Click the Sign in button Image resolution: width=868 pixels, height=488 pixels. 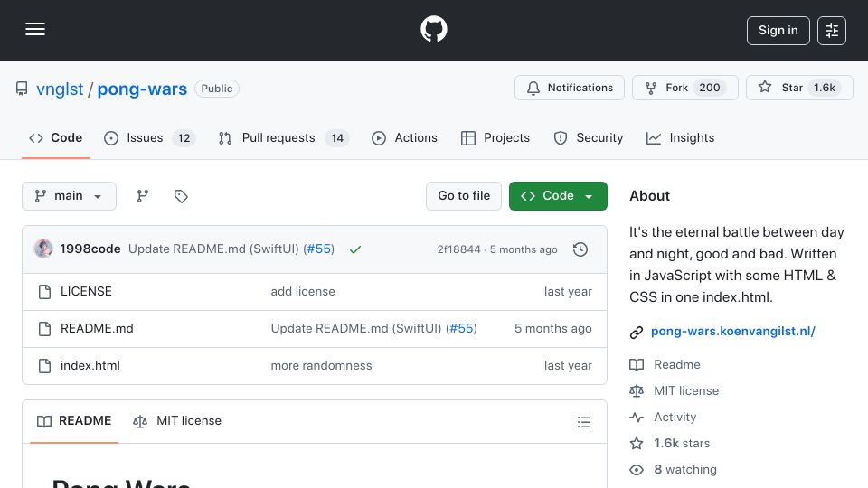[778, 31]
